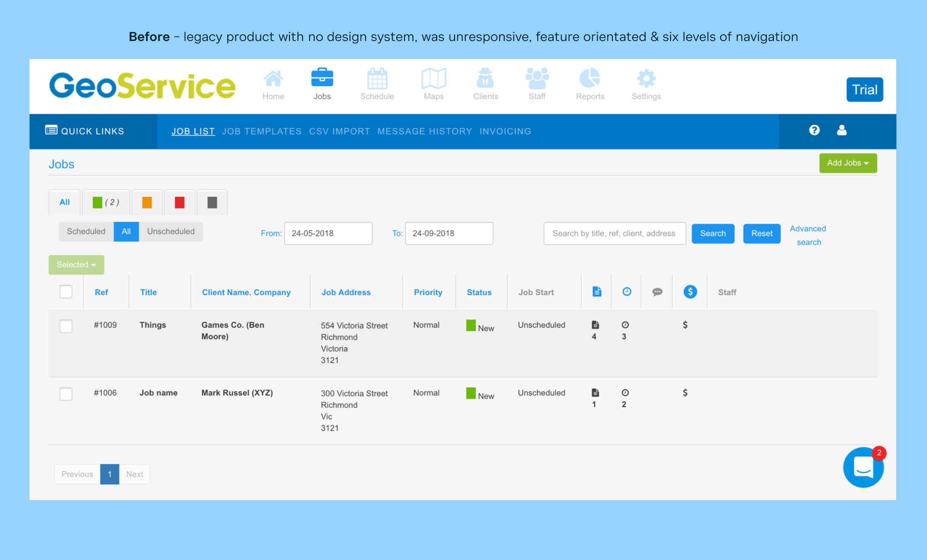Select the Scheduled filter toggle
This screenshot has width=927, height=560.
[86, 232]
